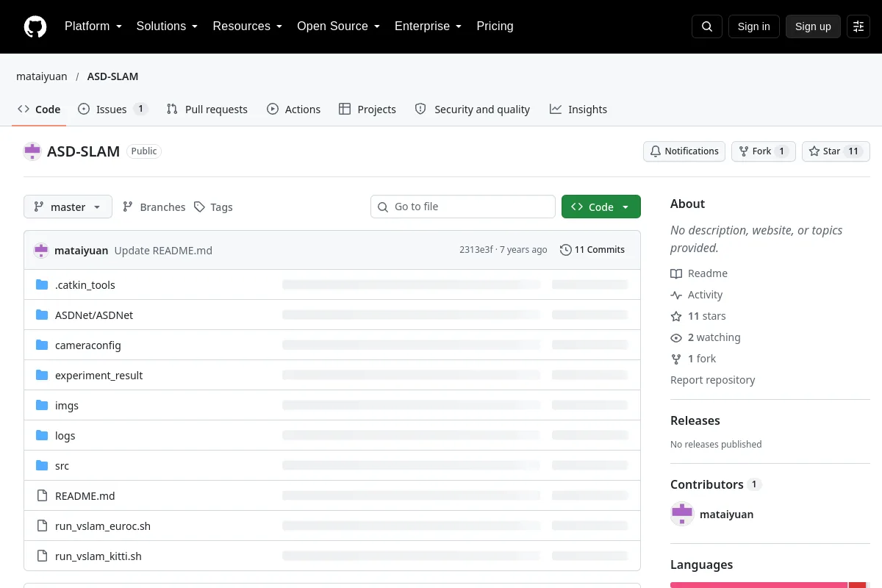Screen dimensions: 882x588
Task: Switch to the Issues tab
Action: [113, 110]
